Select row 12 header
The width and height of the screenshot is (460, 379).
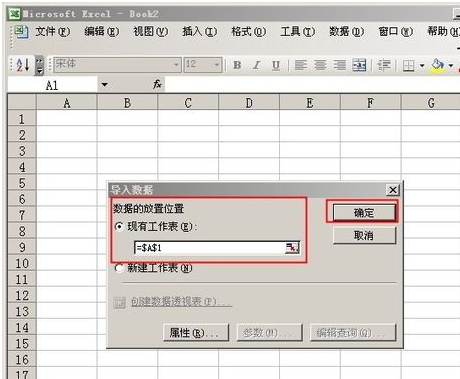22,295
